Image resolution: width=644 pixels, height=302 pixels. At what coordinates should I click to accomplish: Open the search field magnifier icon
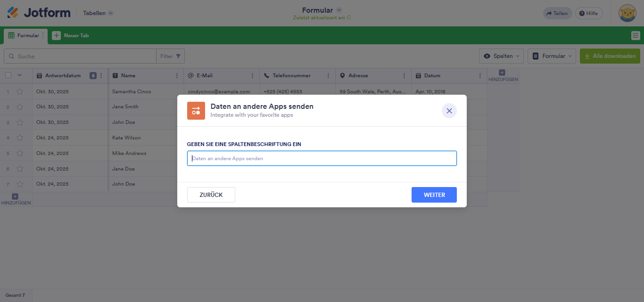pyautogui.click(x=11, y=56)
